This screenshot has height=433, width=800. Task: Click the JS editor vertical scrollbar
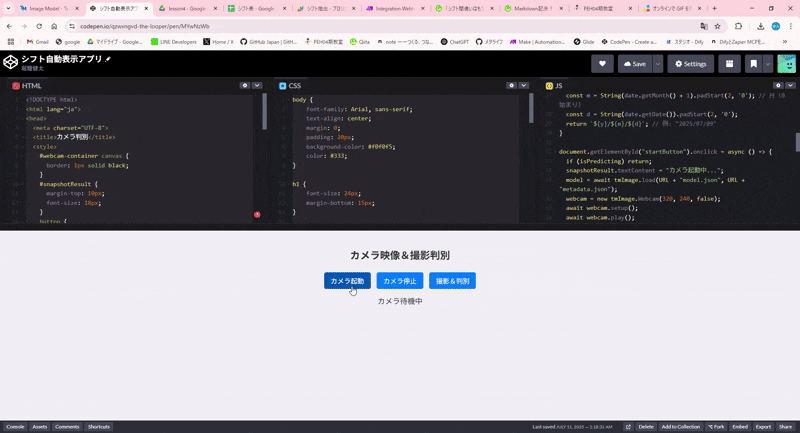point(797,142)
